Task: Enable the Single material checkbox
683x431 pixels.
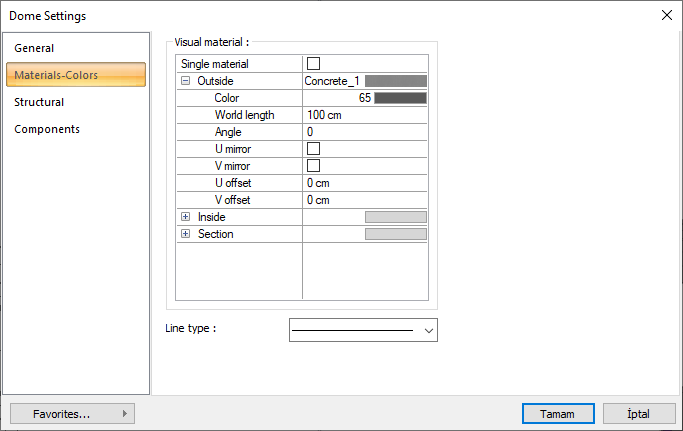Action: 313,64
